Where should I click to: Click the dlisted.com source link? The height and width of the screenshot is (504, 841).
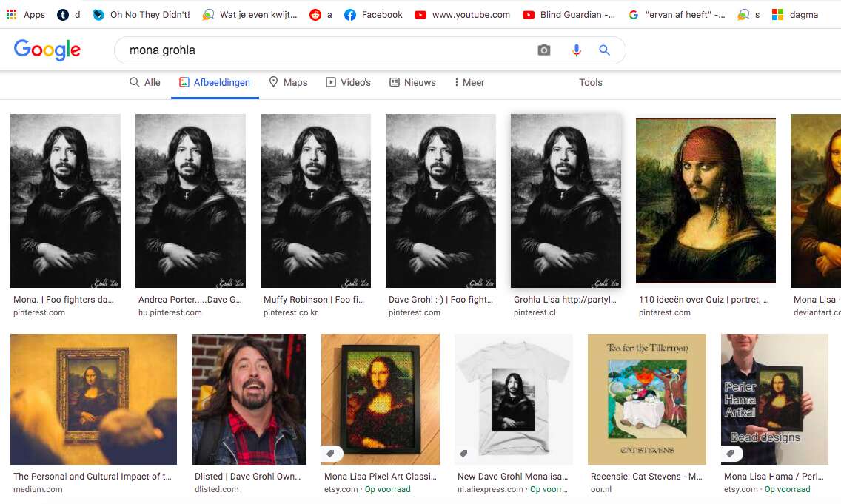point(217,489)
